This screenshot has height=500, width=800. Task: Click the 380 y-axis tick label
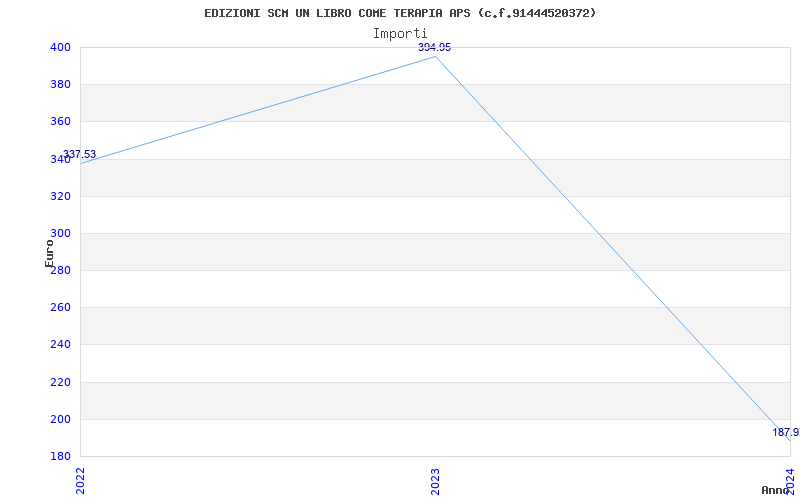tap(60, 85)
